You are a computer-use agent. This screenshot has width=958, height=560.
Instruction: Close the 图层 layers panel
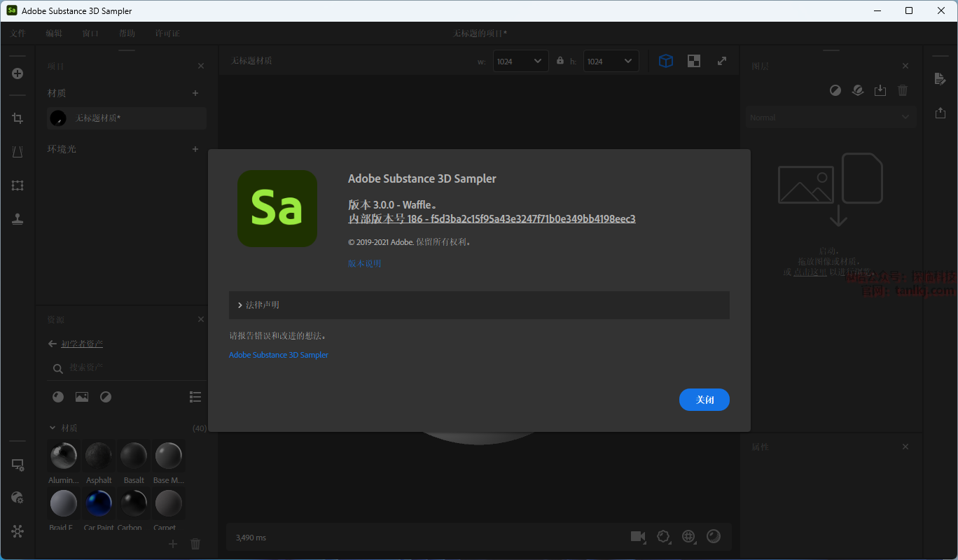pos(905,66)
